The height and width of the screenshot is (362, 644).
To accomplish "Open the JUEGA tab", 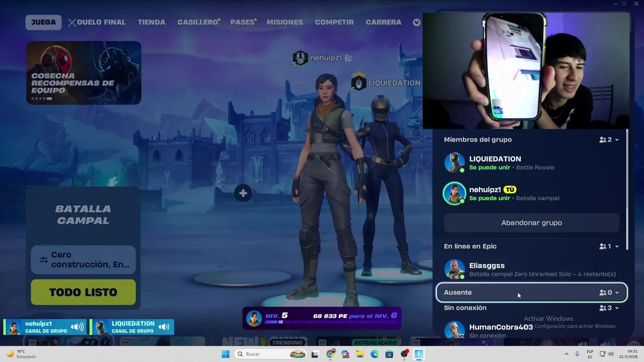I will 43,22.
